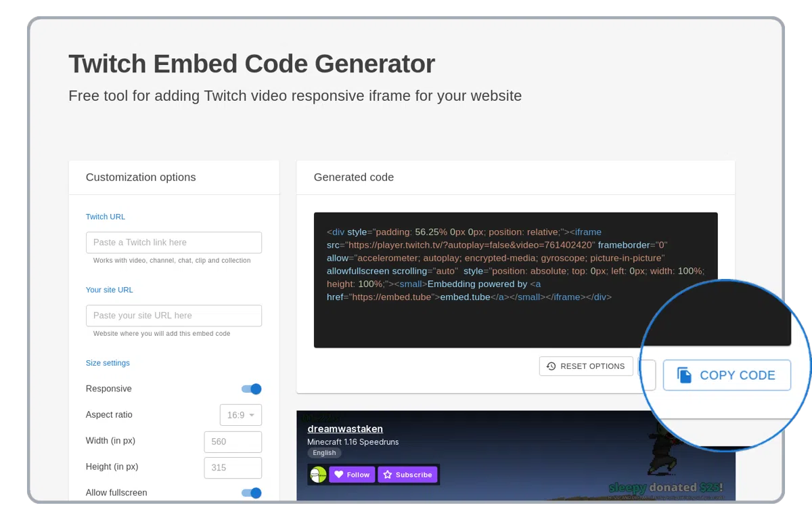Click the Minecraft 1.16 Speedruns stream title
812x520 pixels.
pos(353,442)
